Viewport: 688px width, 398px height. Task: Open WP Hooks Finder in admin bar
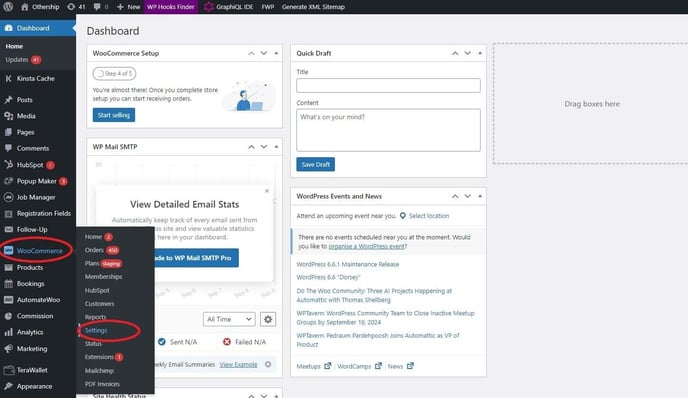coord(171,7)
